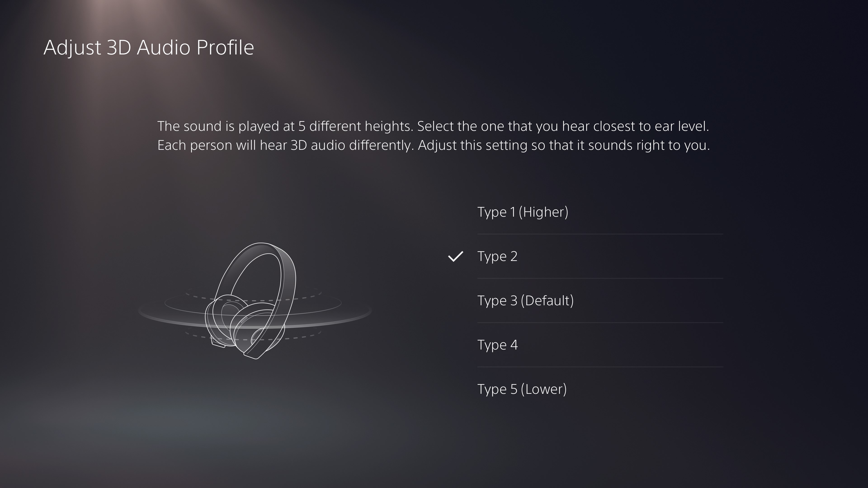Click the "(Higher)" label text
This screenshot has width=868, height=488.
pyautogui.click(x=543, y=212)
